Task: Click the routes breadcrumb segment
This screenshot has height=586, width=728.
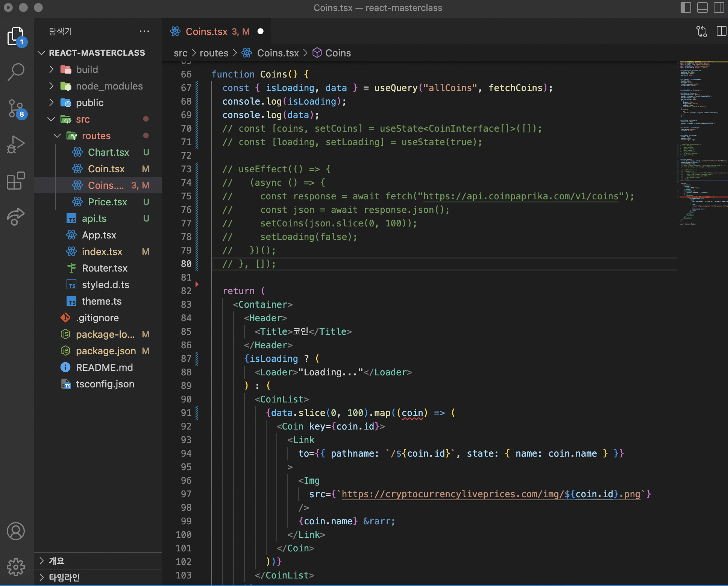Action: 214,53
